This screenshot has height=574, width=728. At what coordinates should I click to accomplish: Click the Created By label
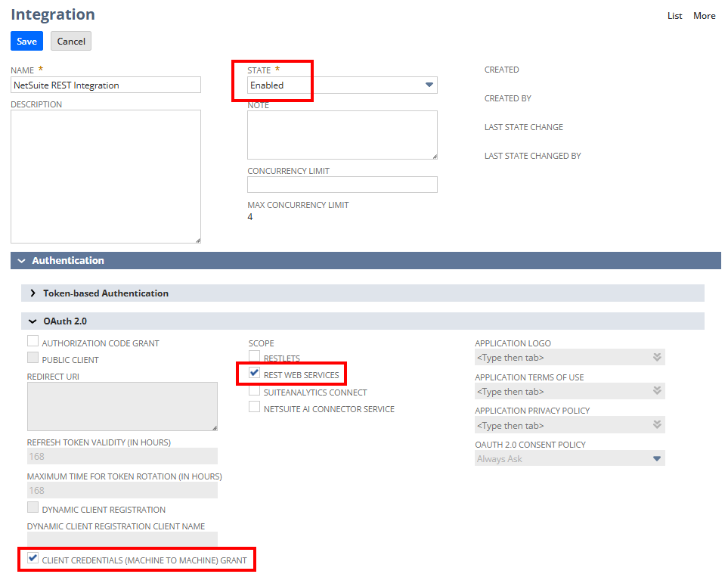(x=507, y=98)
